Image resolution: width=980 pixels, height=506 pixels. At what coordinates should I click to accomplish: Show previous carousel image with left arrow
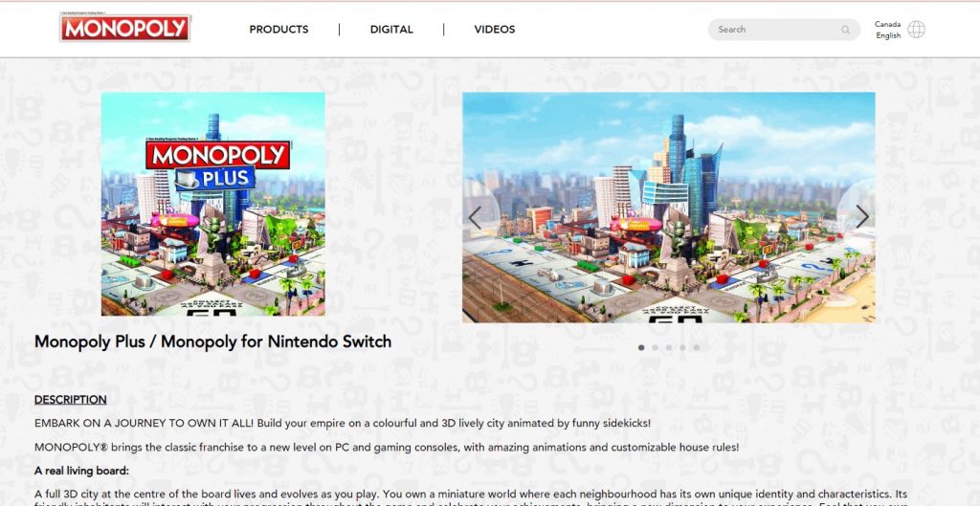click(475, 217)
